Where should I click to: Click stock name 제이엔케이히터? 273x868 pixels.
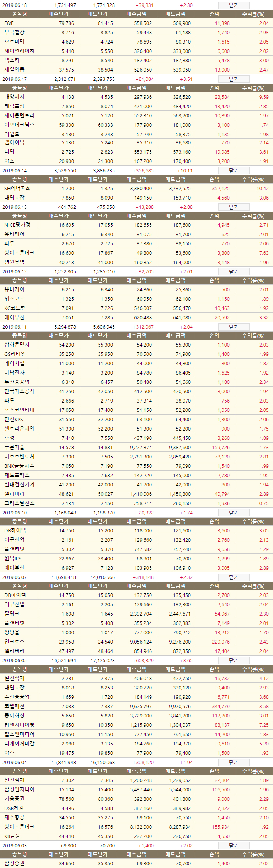19,51
